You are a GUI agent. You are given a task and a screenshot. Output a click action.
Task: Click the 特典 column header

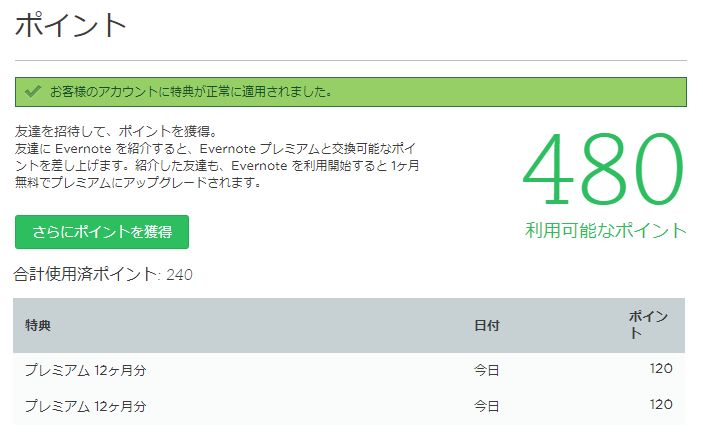point(38,325)
